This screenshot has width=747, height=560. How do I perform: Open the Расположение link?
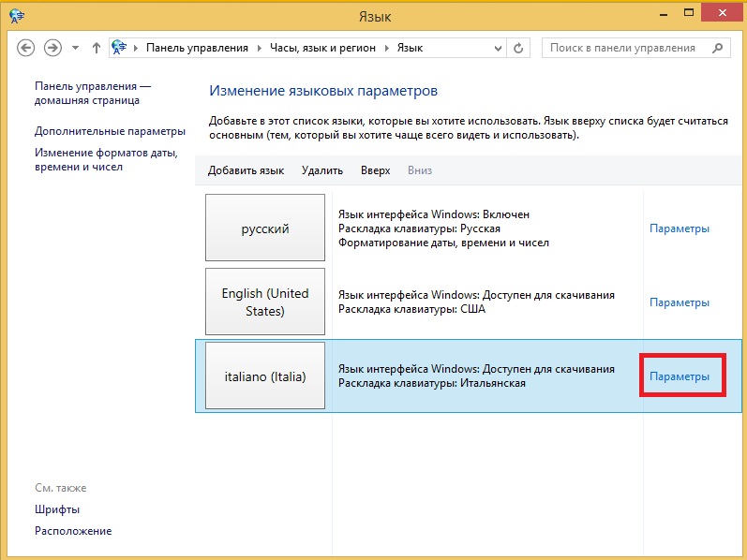73,531
